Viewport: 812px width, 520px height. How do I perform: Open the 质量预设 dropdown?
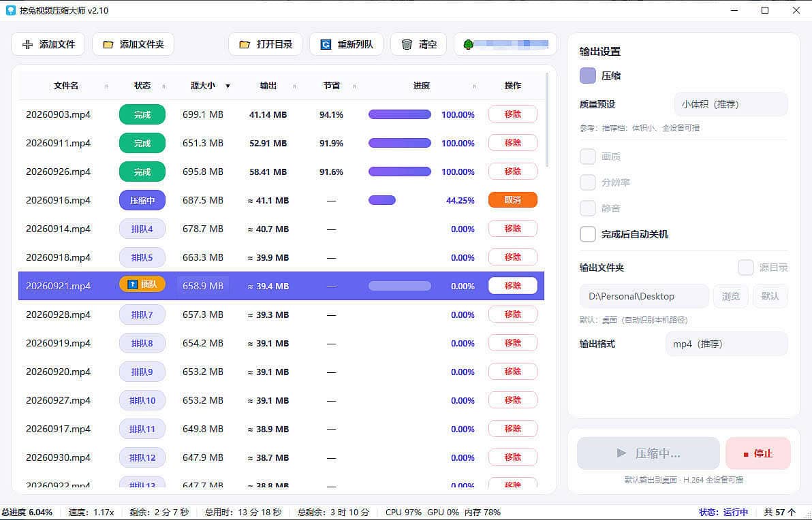731,104
